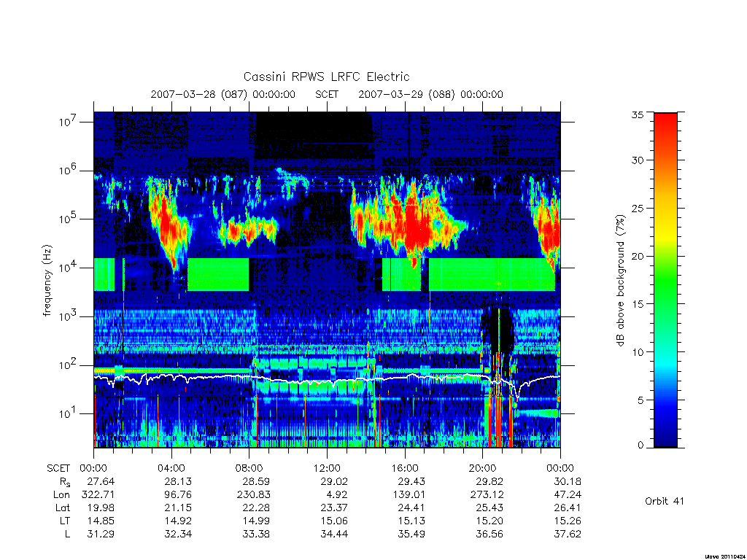The image size is (747, 560).
Task: Click the '25' colorbar tick label
Action: point(638,208)
